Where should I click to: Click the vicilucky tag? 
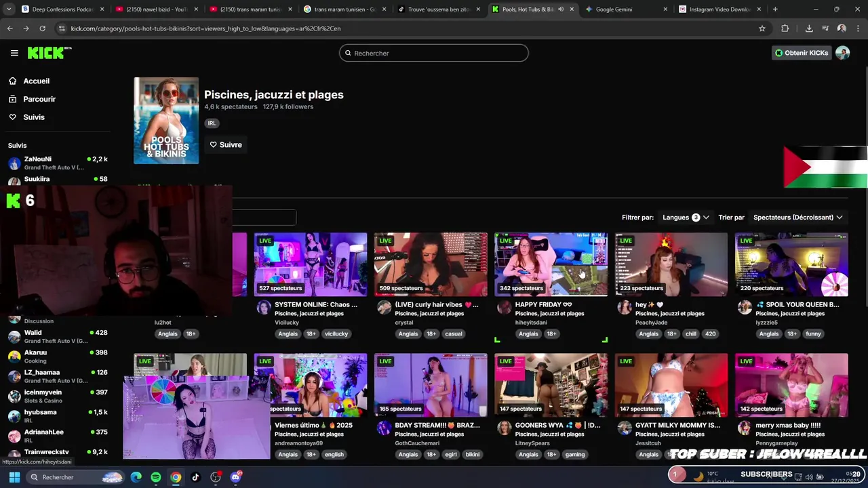(336, 333)
